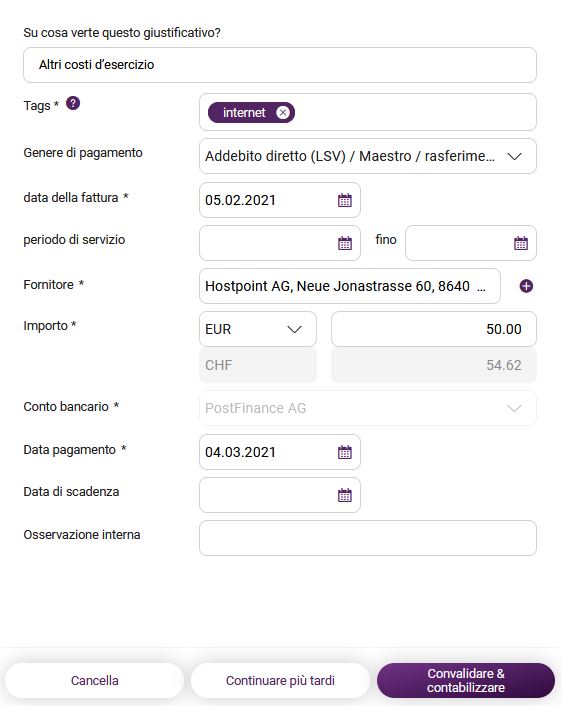562x706 pixels.
Task: Expand the Conto bancario PostFinance AG dropdown
Action: pos(368,408)
